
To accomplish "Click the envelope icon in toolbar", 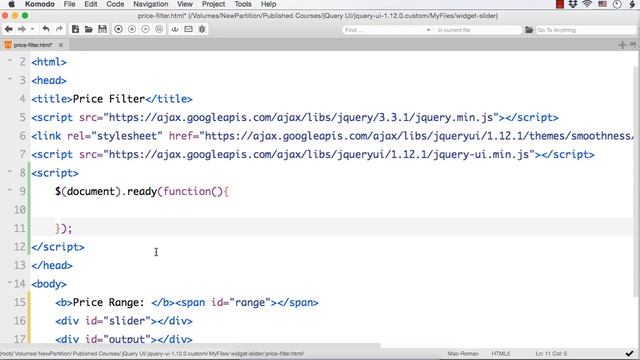I will (188, 29).
